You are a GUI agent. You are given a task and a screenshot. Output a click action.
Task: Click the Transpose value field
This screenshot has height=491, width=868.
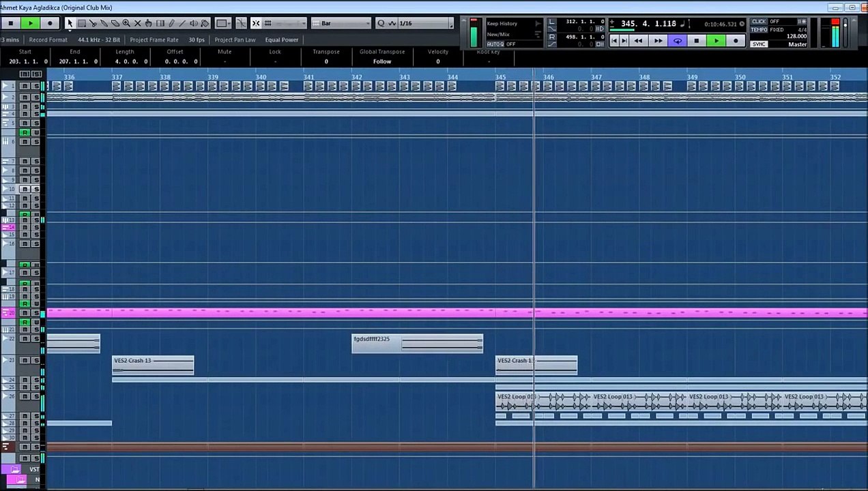326,61
